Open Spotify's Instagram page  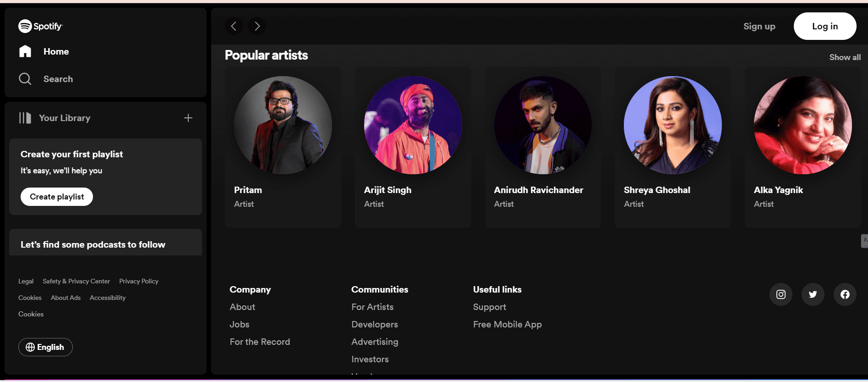(781, 294)
